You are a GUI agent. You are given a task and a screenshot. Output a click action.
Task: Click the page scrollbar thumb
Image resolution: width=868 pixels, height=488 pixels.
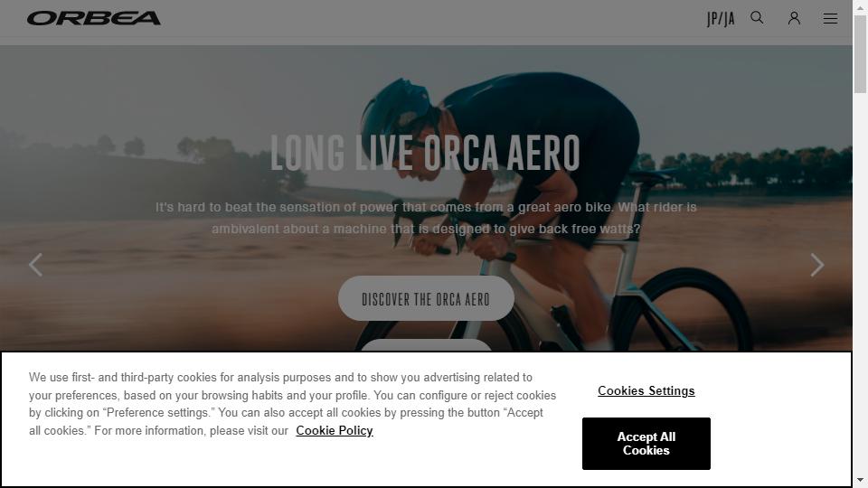tap(860, 54)
